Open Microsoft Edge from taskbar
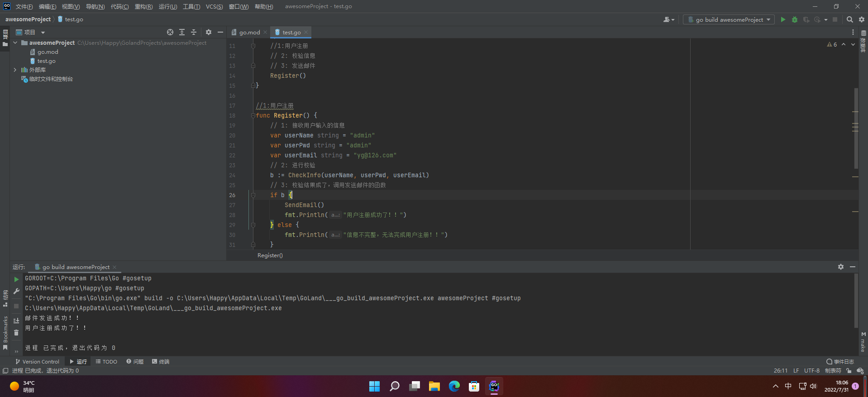The image size is (868, 397). point(454,386)
